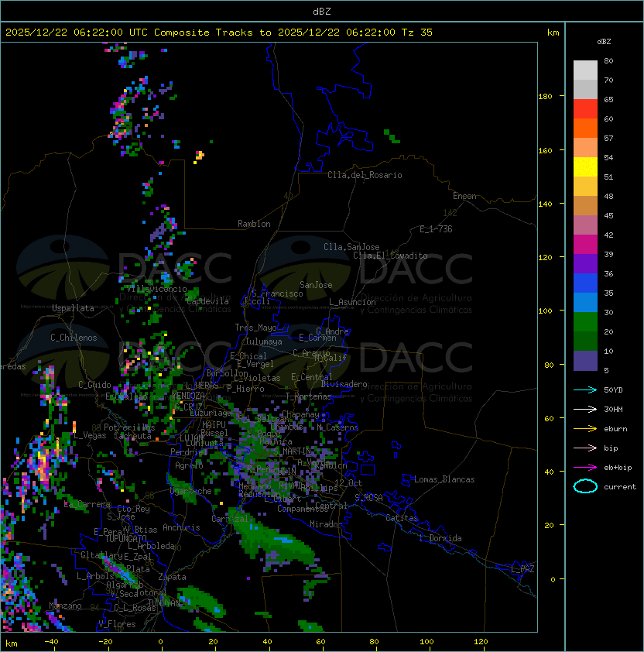Click the Clla.SanJose label
The height and width of the screenshot is (652, 644).
(351, 247)
